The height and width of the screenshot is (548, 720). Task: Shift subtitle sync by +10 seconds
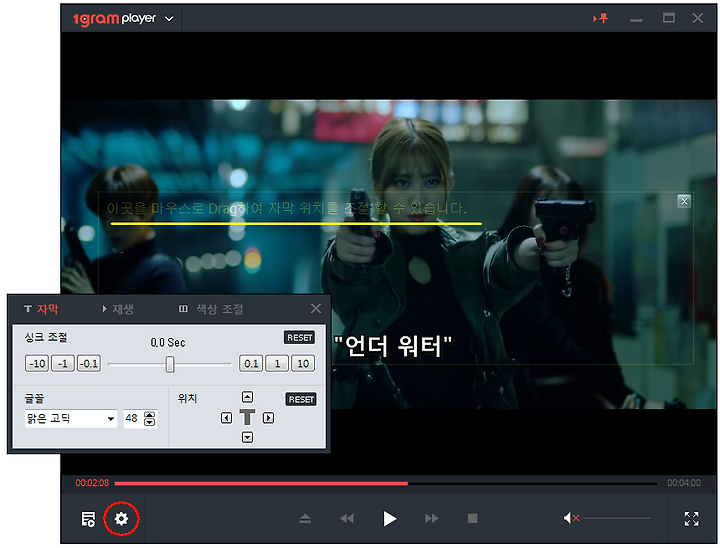click(303, 364)
